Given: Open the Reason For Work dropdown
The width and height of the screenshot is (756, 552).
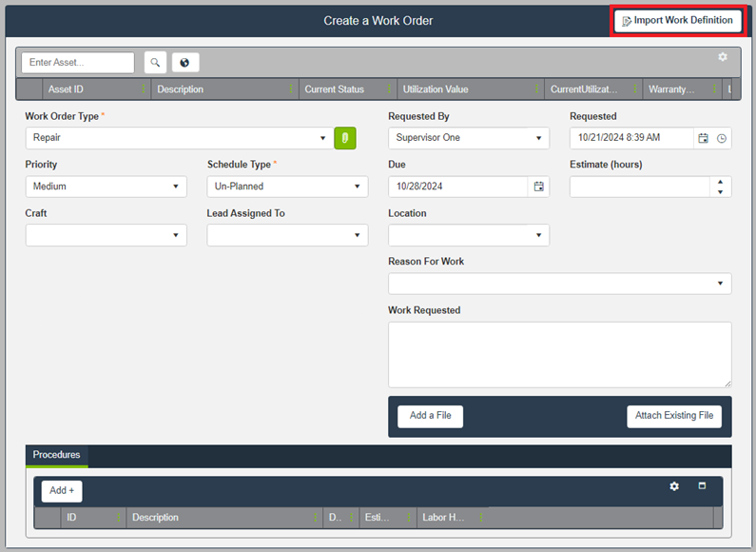Looking at the screenshot, I should coord(720,284).
